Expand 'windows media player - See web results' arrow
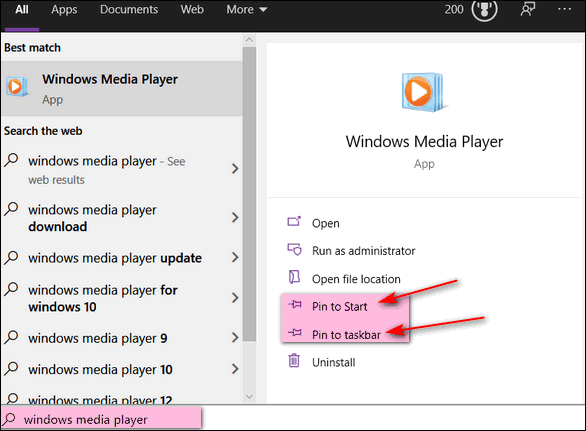Viewport: 586px width, 431px height. (x=235, y=169)
